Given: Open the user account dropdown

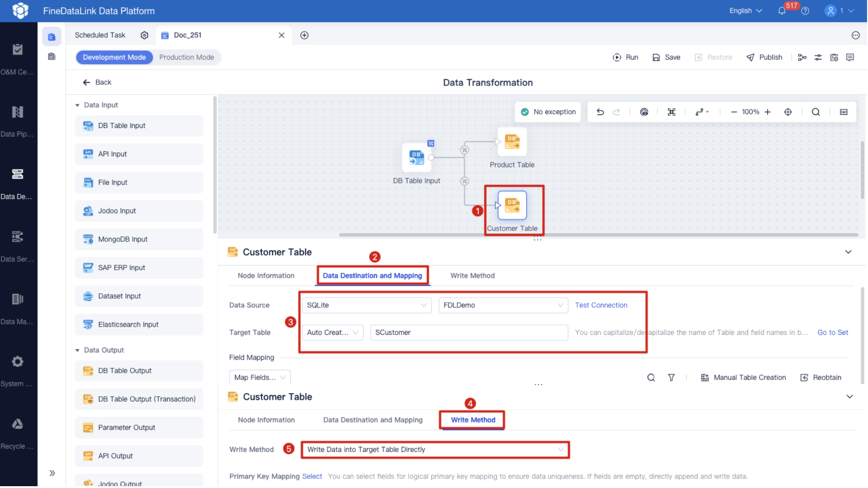Looking at the screenshot, I should tap(840, 11).
